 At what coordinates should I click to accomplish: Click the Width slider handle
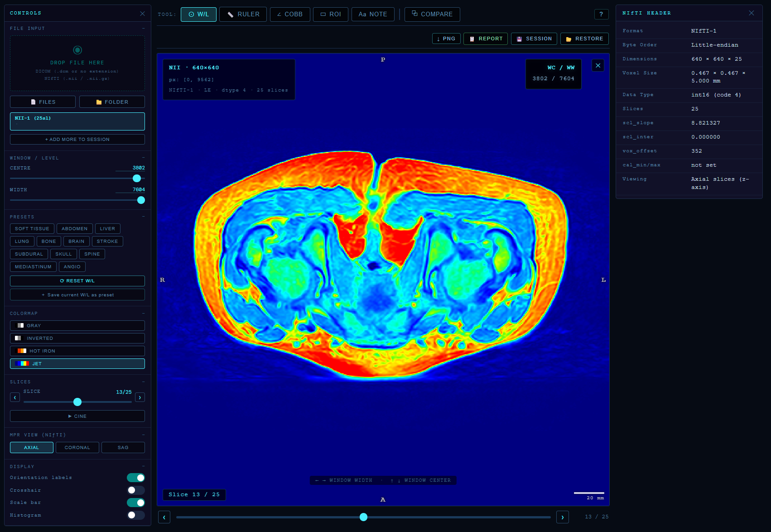click(x=141, y=200)
